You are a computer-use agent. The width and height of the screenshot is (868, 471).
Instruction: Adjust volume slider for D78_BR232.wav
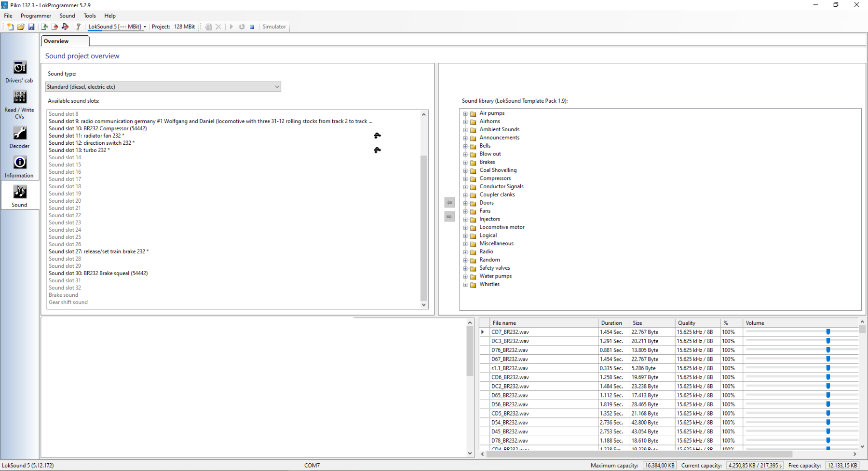coord(828,441)
